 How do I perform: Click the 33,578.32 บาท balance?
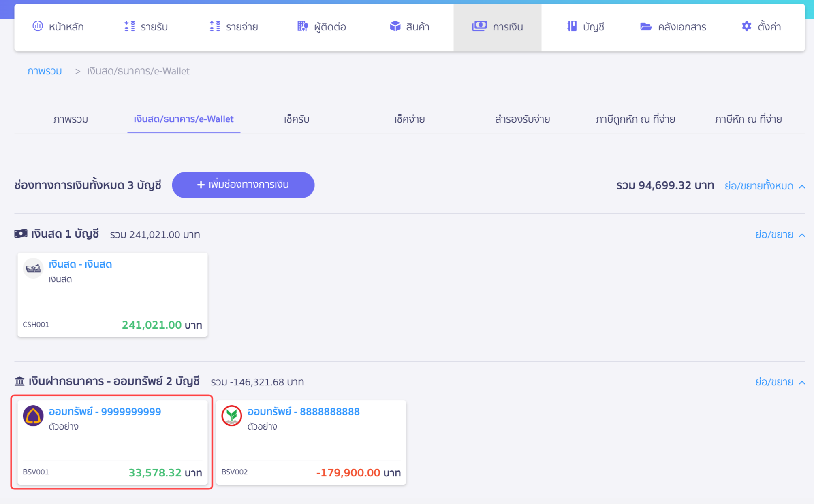165,473
